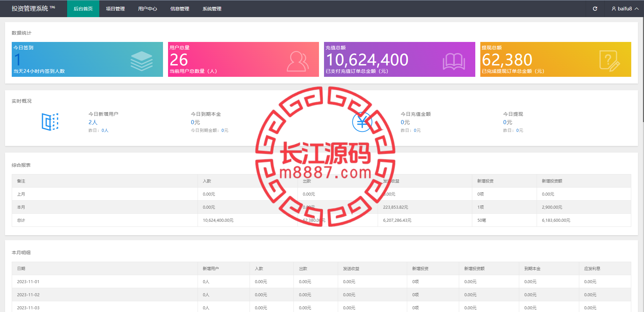Click the 2023-11-02 date row
The height and width of the screenshot is (312, 644).
pyautogui.click(x=321, y=295)
